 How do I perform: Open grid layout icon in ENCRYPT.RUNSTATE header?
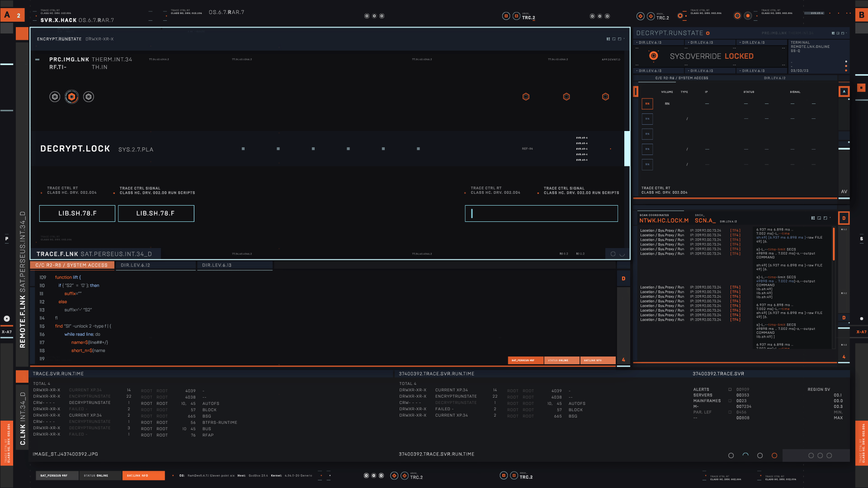(x=608, y=39)
